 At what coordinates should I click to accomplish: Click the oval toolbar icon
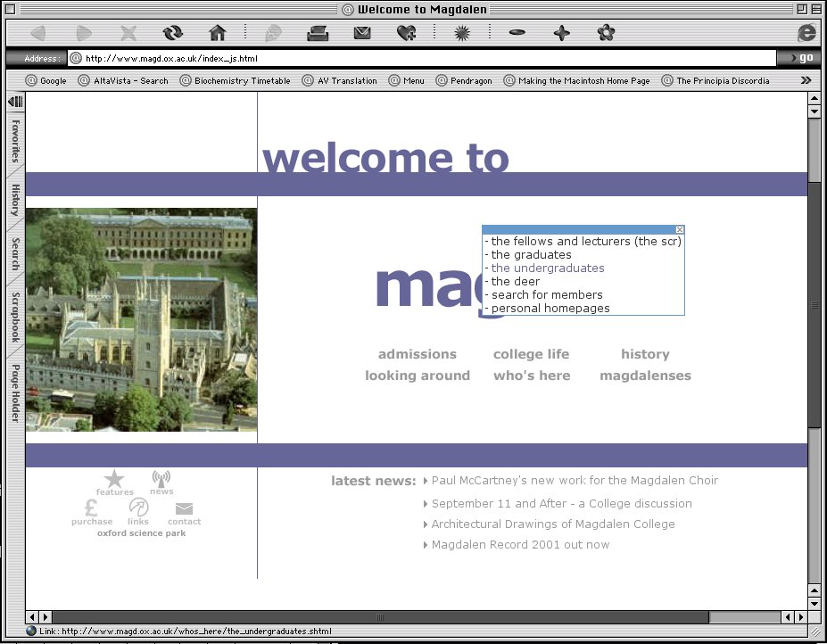point(517,33)
